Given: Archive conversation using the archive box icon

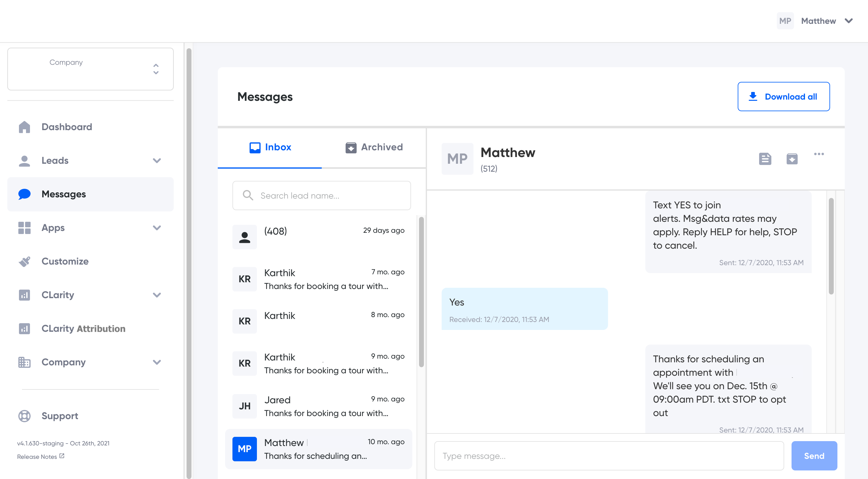Looking at the screenshot, I should (792, 159).
